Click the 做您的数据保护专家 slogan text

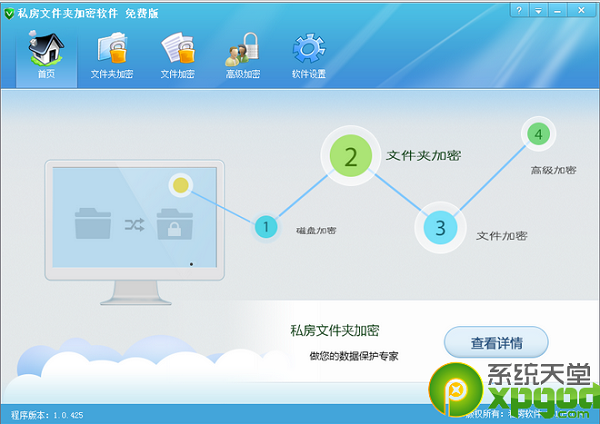coord(354,356)
